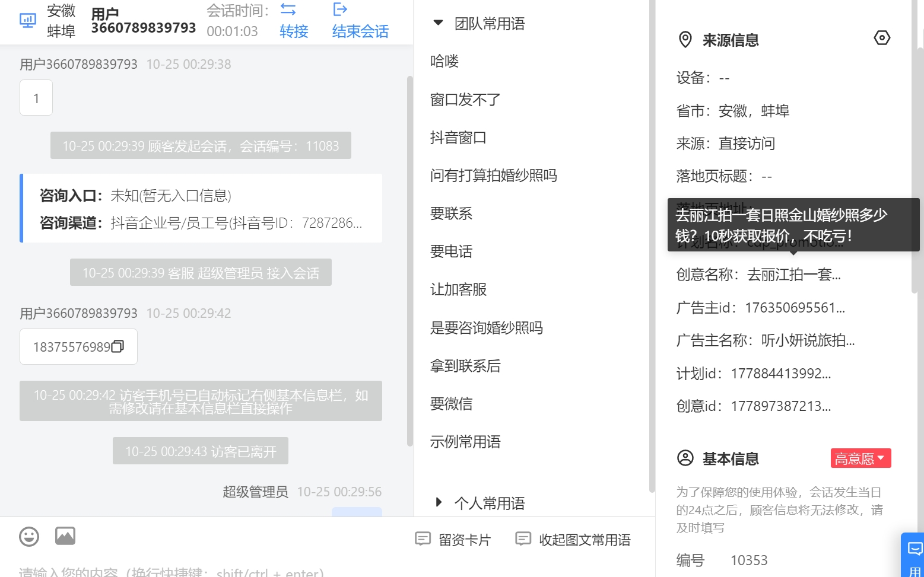924x577 pixels.
Task: Open the hexagon settings icon in 来源信息
Action: coord(882,38)
